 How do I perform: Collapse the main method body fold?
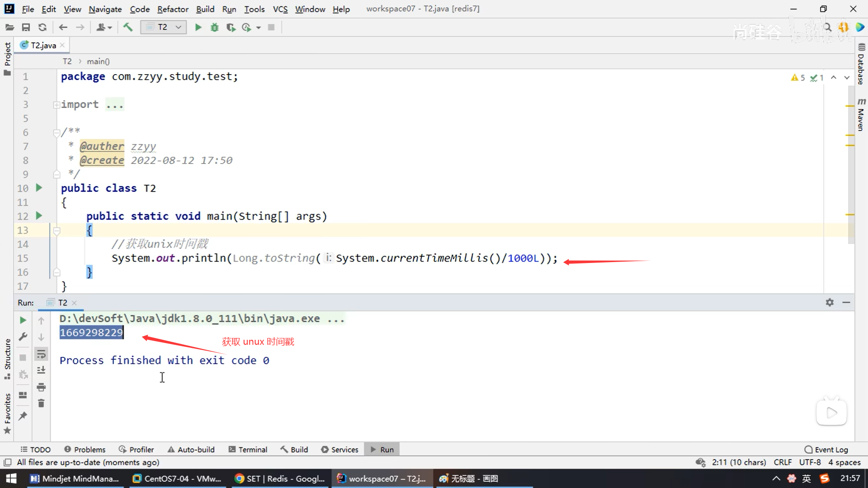57,231
